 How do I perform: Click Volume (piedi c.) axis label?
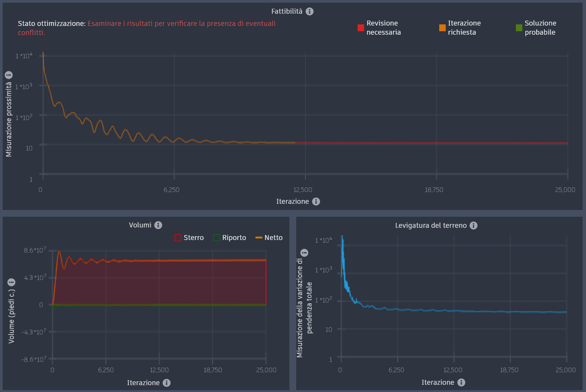tap(11, 316)
